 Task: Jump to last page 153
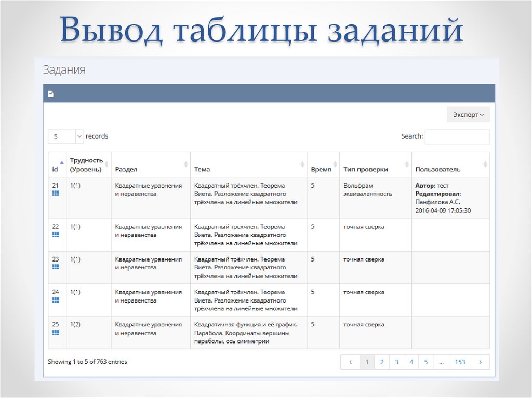tap(460, 362)
